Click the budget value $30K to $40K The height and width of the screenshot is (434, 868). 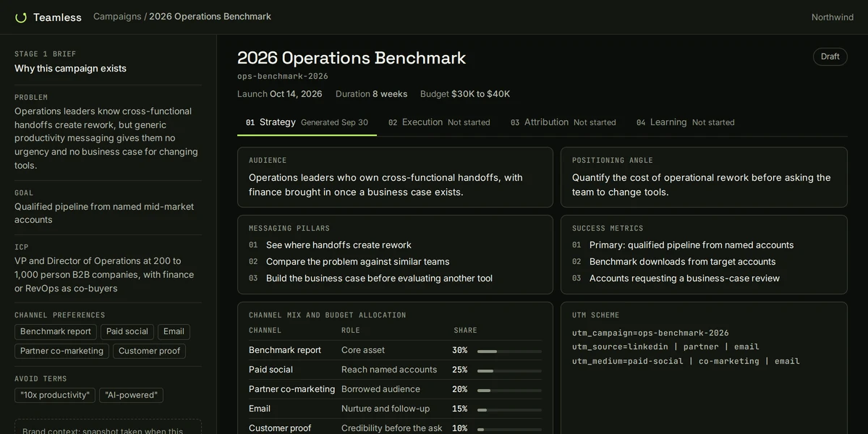pyautogui.click(x=481, y=94)
